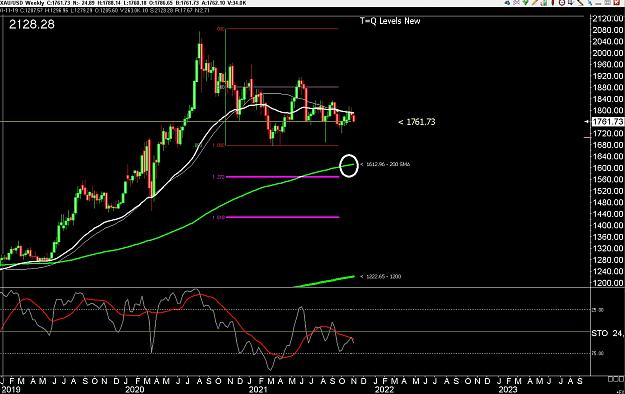Screen dimensions: 625x394
Task: Click the 2020 year label on time axis
Action: 134,389
